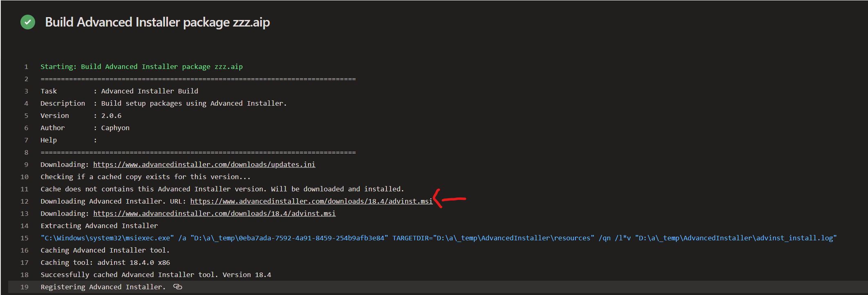Click 'Registering Advanced Installer.' line

103,287
